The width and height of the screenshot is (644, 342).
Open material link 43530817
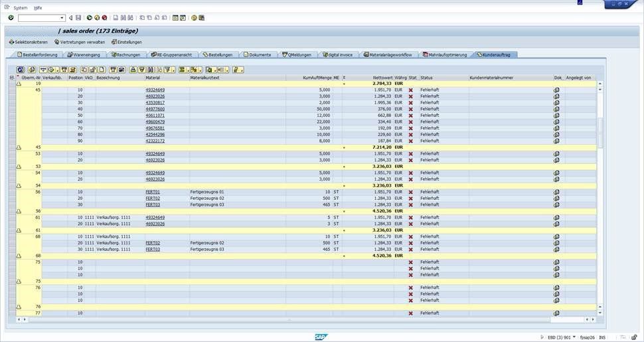coord(155,103)
